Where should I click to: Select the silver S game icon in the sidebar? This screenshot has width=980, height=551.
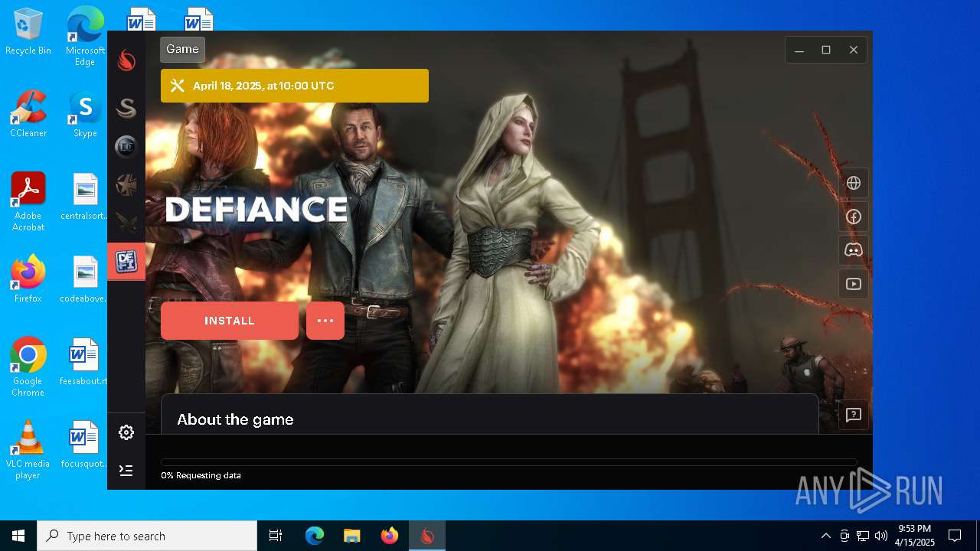pos(126,108)
